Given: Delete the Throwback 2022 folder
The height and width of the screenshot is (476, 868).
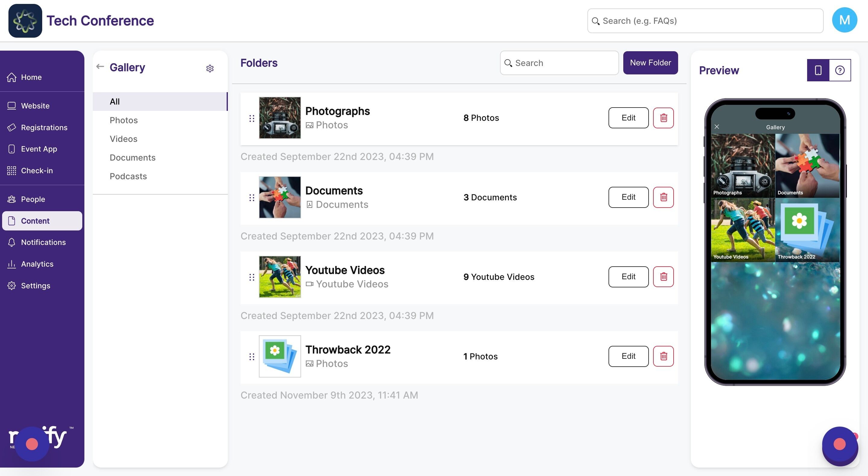Looking at the screenshot, I should click(663, 356).
